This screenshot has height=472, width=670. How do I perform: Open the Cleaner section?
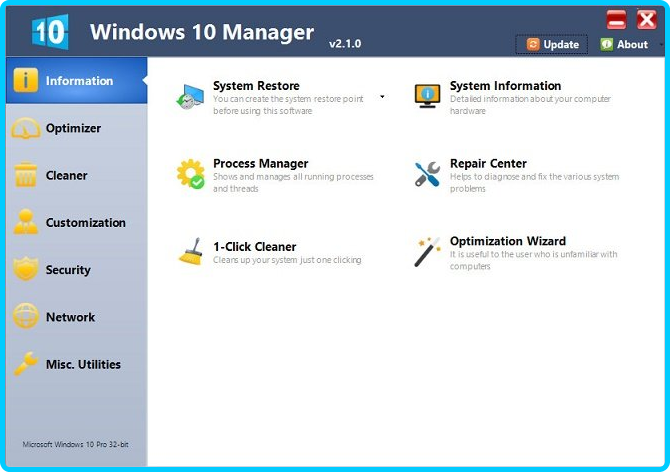click(x=76, y=175)
